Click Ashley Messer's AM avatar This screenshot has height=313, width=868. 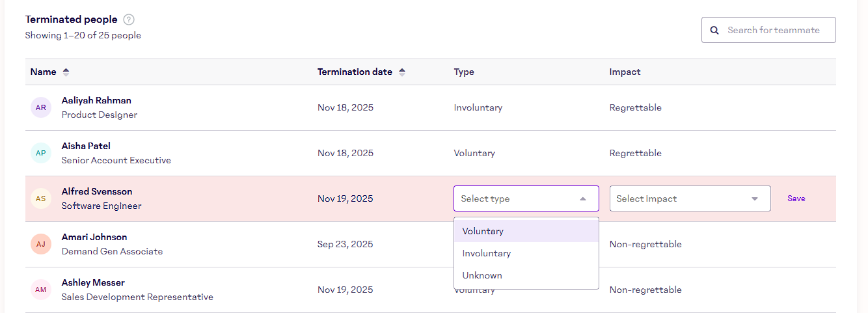point(41,290)
